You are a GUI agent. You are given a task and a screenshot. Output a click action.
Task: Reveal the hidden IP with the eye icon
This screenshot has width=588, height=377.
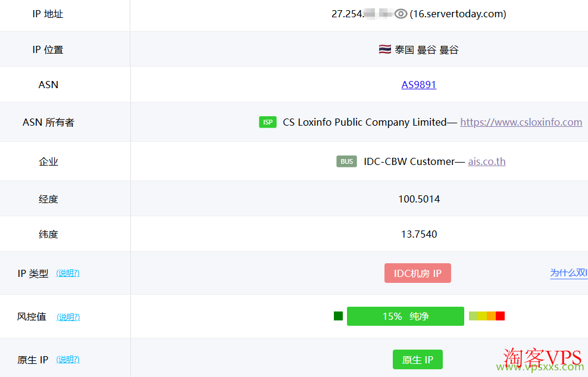[401, 14]
